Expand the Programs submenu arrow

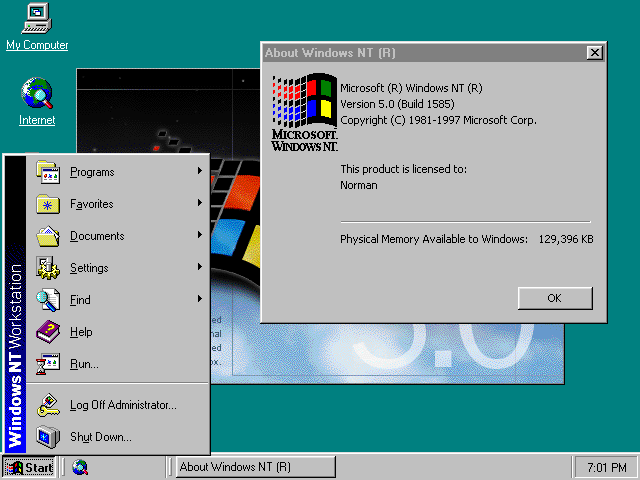coord(200,172)
